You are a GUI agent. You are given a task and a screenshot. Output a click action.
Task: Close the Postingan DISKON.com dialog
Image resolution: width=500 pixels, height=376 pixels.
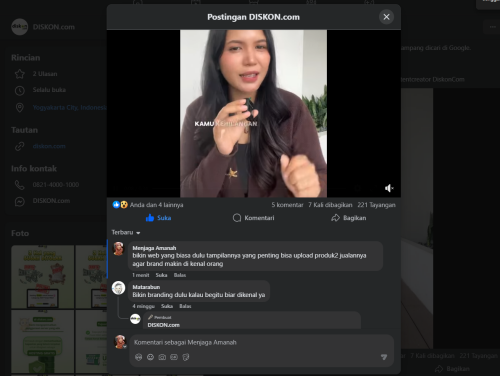pos(386,17)
